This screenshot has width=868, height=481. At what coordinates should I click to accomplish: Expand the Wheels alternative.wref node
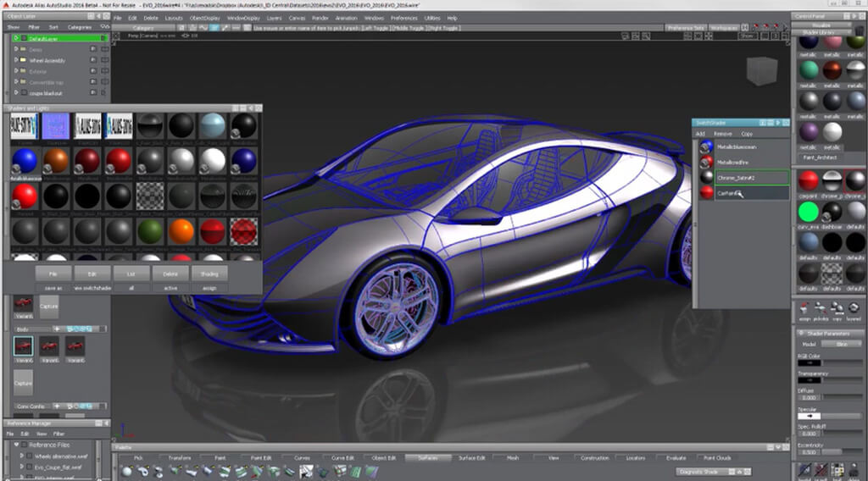pos(22,456)
